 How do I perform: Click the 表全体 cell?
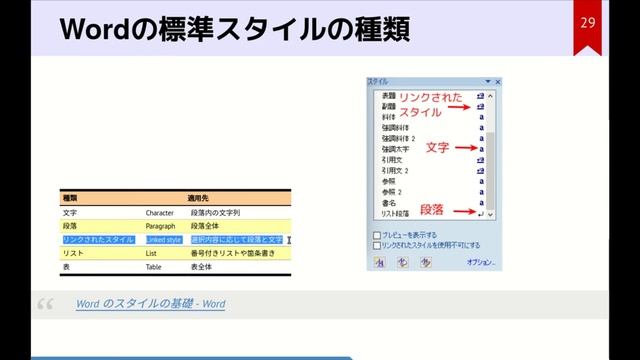pos(201,267)
